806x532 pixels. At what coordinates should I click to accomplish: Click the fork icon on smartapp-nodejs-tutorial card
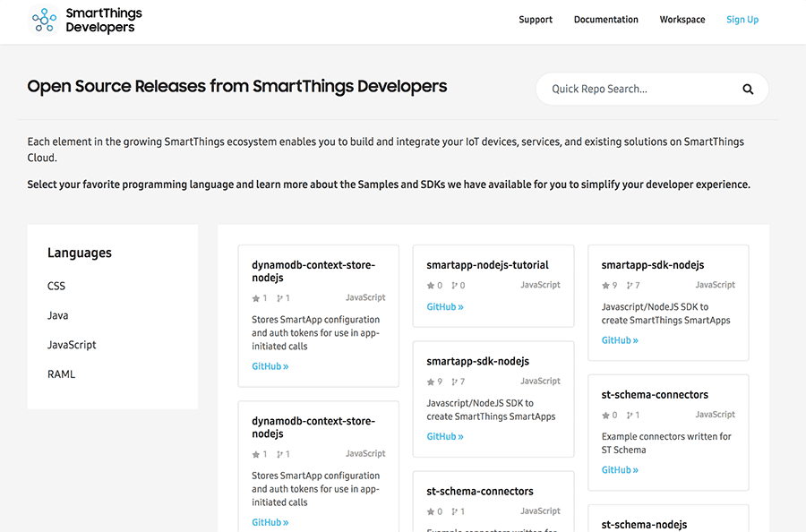click(455, 286)
